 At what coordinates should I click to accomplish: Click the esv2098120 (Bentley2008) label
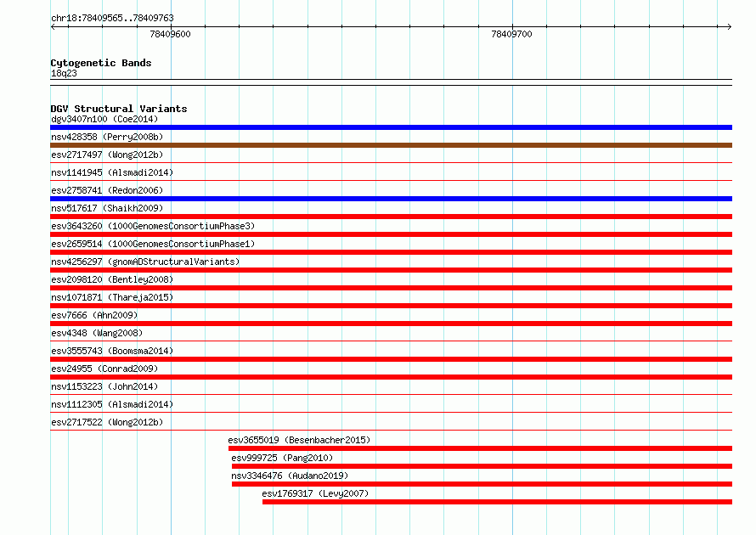click(112, 279)
